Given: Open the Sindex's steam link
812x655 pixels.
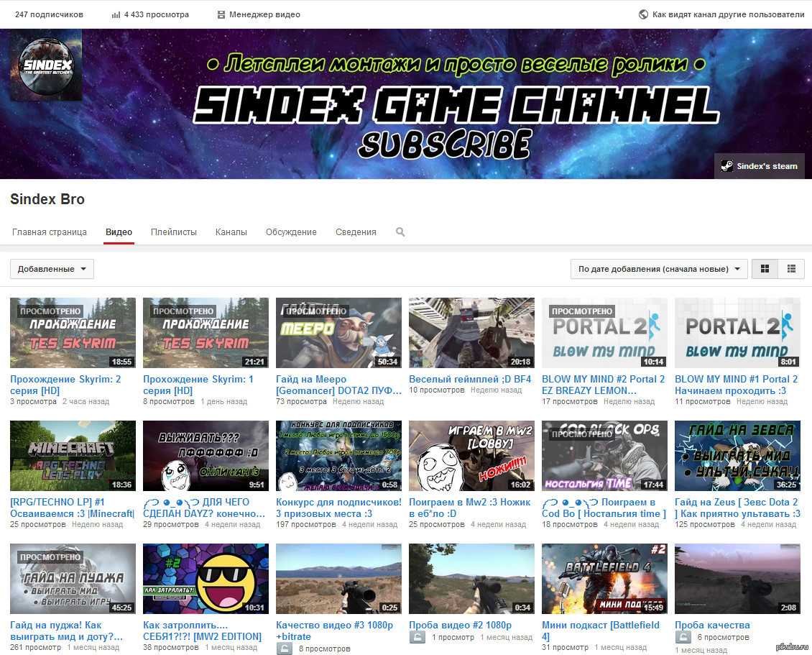Looking at the screenshot, I should pyautogui.click(x=759, y=166).
